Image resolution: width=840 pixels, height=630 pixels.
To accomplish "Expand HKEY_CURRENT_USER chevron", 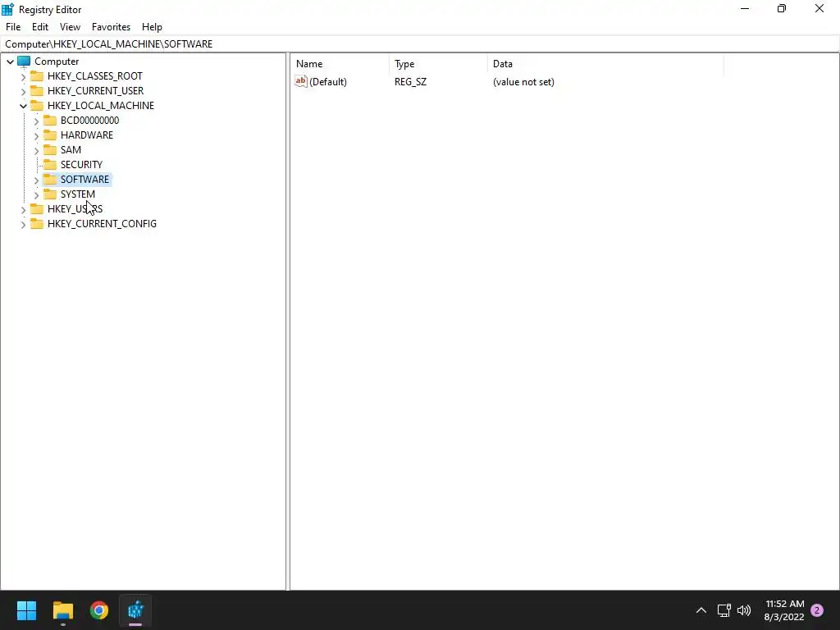I will [23, 92].
